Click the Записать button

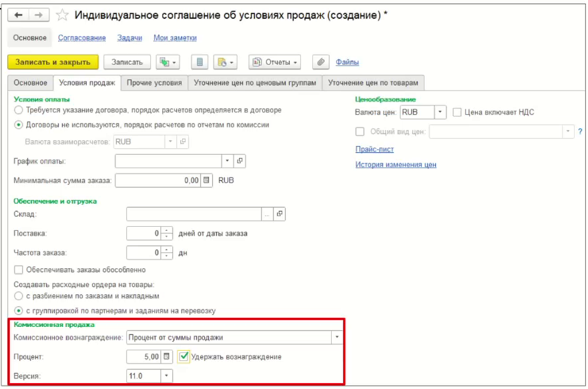click(x=127, y=62)
